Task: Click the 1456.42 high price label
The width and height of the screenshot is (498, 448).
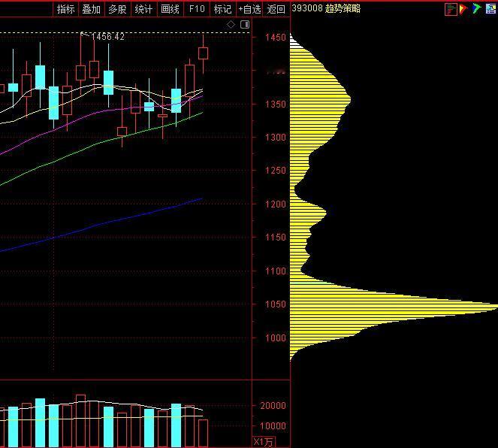Action: (107, 37)
